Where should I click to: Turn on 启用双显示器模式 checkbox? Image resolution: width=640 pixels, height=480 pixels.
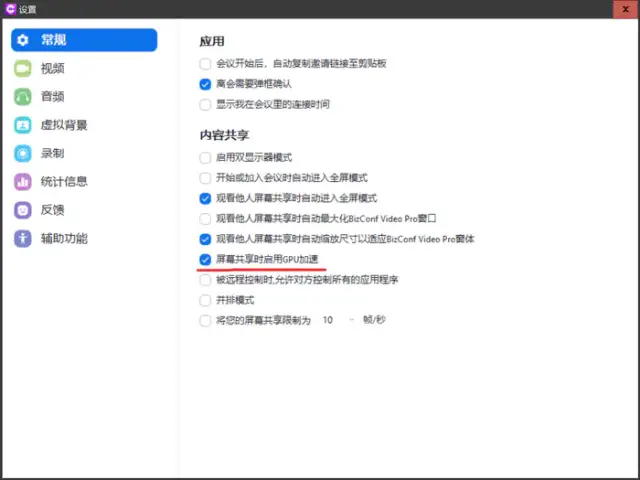(206, 158)
